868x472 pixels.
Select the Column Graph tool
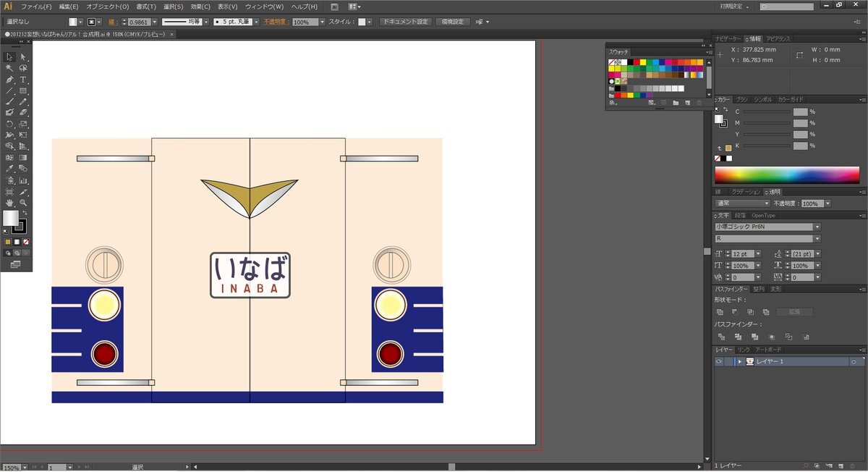pyautogui.click(x=23, y=180)
